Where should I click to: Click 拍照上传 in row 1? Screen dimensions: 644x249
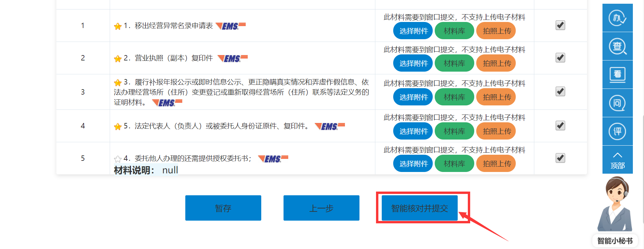tap(496, 31)
